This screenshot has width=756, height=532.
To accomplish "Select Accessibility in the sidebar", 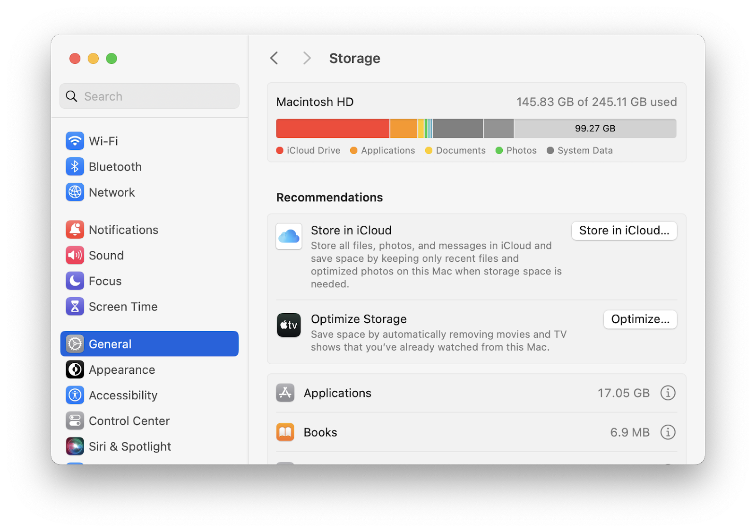I will pos(123,395).
